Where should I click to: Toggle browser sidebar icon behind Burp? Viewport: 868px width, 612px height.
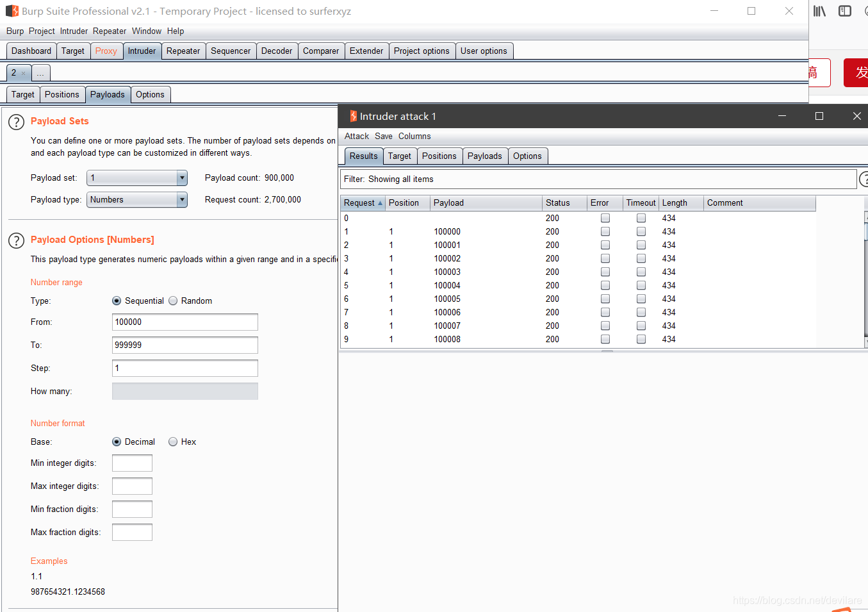845,11
